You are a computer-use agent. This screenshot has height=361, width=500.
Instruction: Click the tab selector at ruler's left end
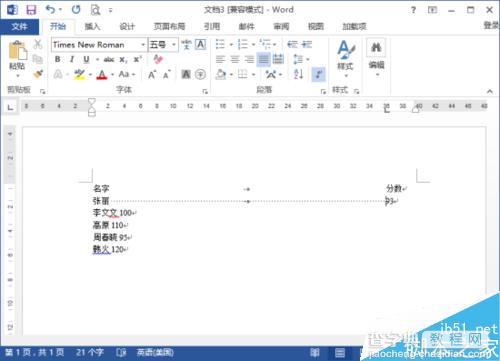10,107
